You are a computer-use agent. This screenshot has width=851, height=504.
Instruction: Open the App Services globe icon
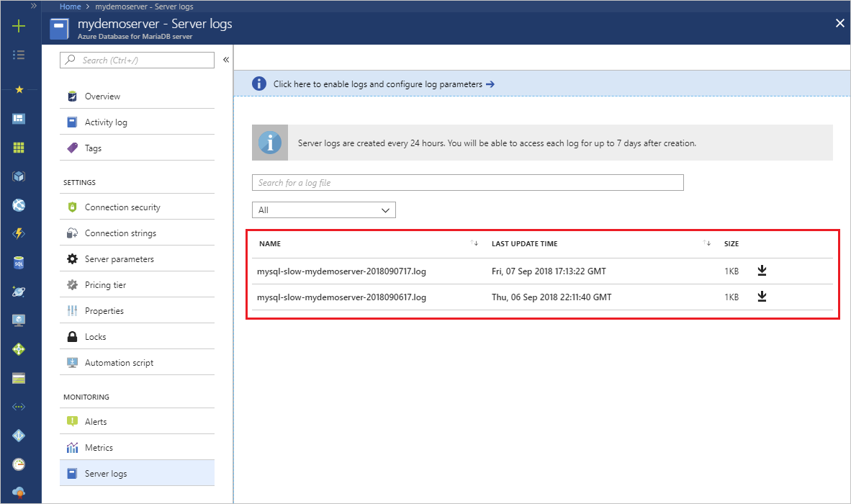(x=19, y=205)
